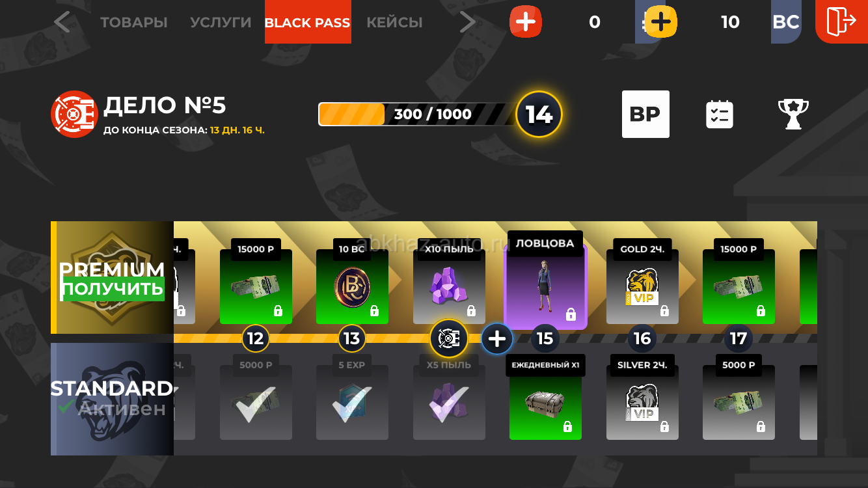This screenshot has width=868, height=488.
Task: Click the blue plus level-up button
Action: (497, 339)
